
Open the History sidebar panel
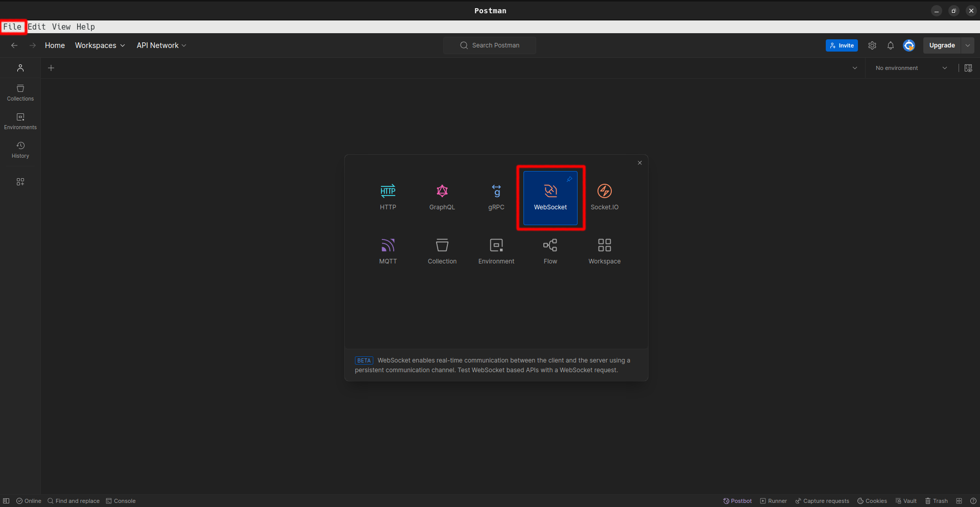[20, 150]
